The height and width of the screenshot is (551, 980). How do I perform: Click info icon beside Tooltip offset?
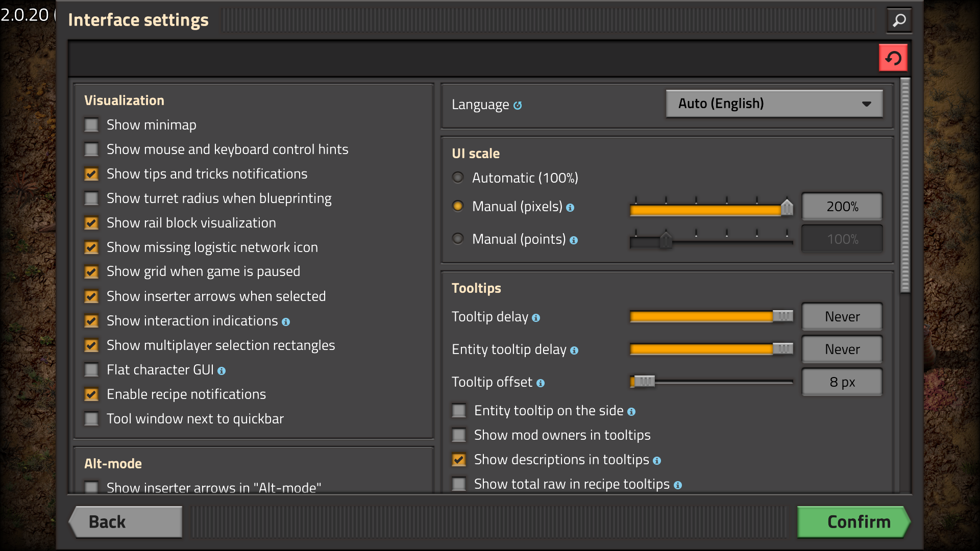(x=541, y=383)
